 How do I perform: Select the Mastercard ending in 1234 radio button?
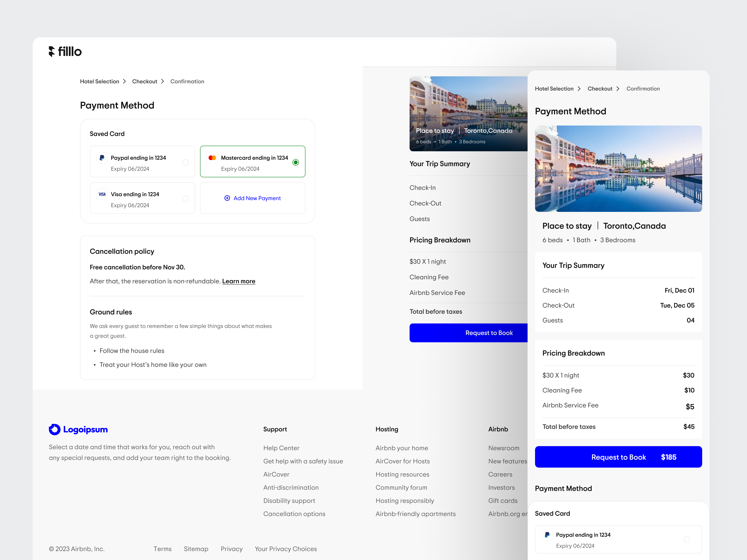click(296, 162)
